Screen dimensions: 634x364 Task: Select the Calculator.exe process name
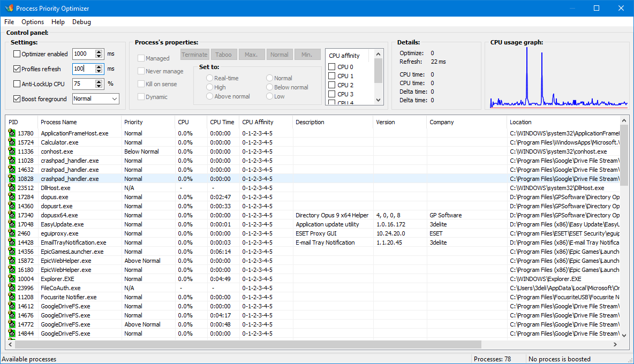59,142
